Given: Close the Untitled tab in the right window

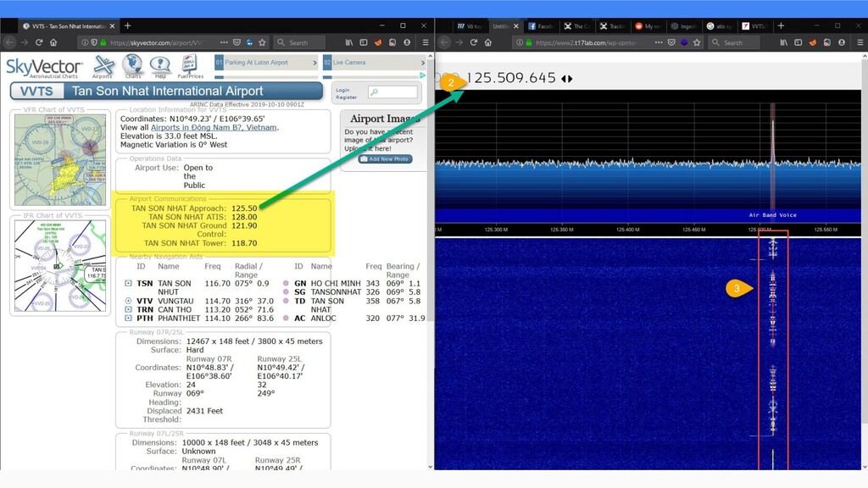Looking at the screenshot, I should pos(516,26).
